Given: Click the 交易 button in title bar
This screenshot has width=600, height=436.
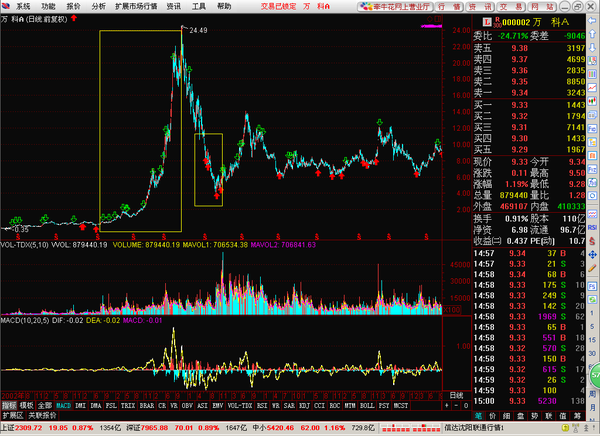Looking at the screenshot, I should 511,7.
